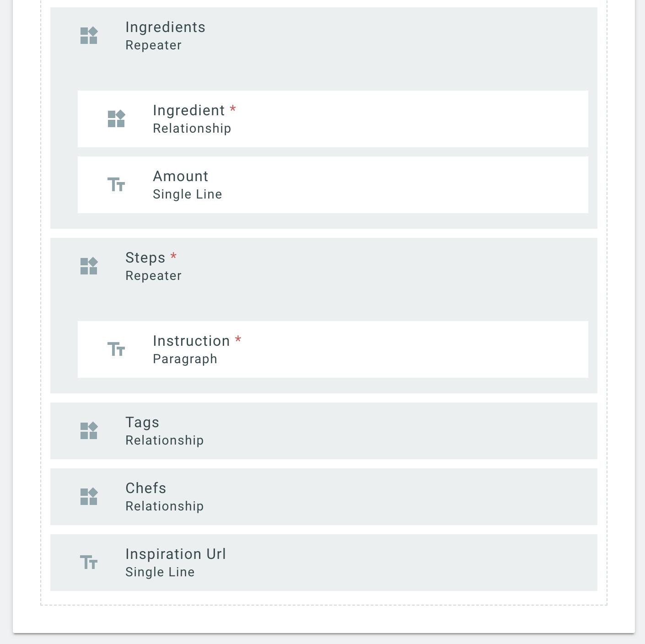Image resolution: width=645 pixels, height=644 pixels.
Task: Select the Ingredient relationship field row
Action: pyautogui.click(x=333, y=119)
